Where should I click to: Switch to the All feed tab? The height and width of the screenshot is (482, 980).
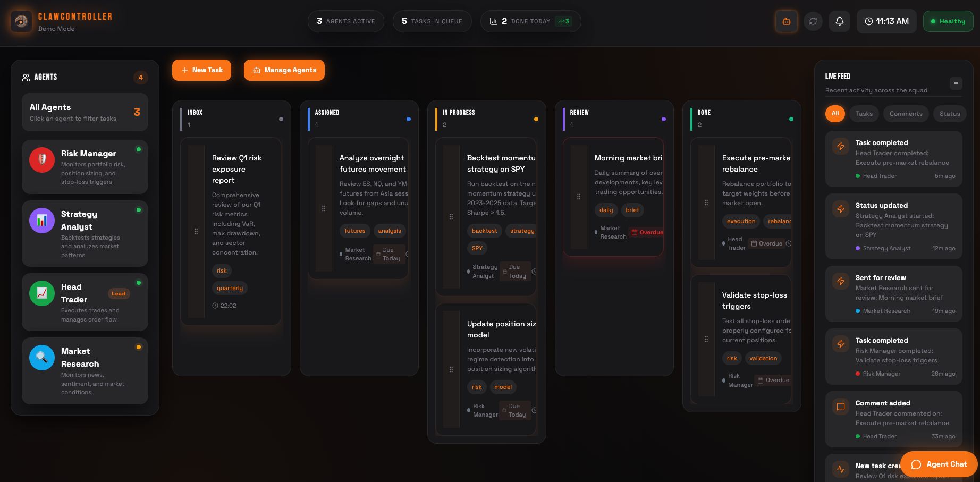835,113
